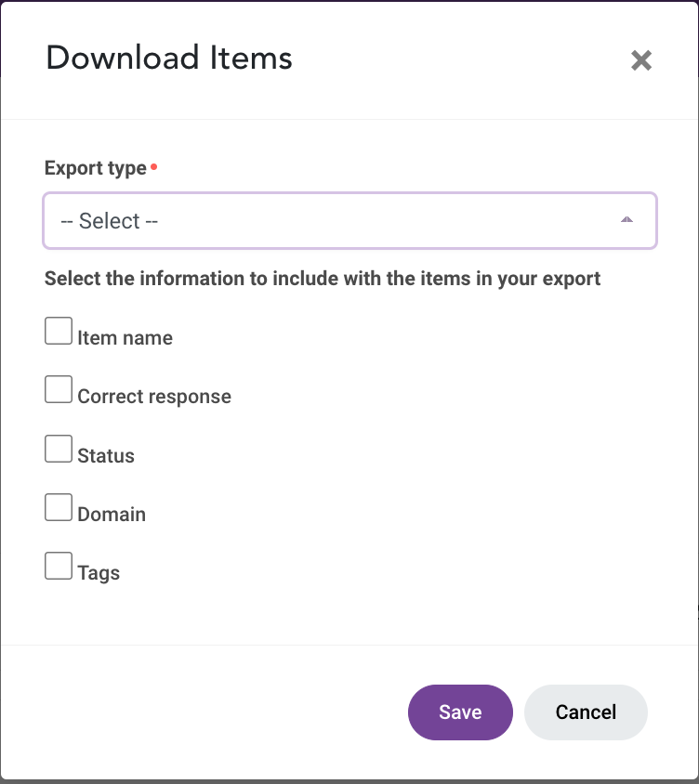Click the 'Item name' label text
This screenshot has width=699, height=784.
125,338
